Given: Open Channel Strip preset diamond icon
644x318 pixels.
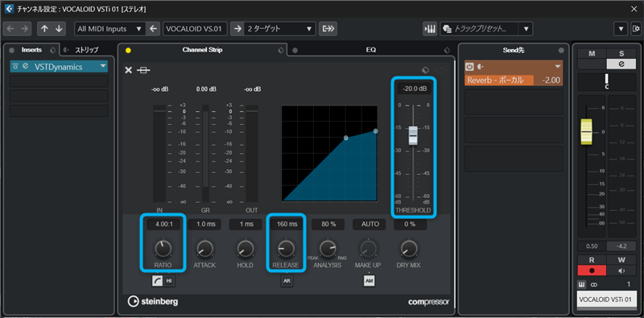Looking at the screenshot, I should [280, 51].
